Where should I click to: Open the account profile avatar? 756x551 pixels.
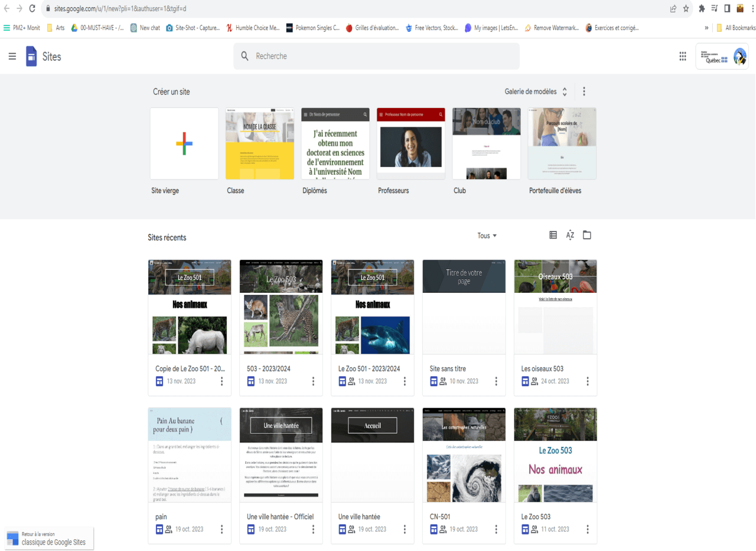[740, 57]
